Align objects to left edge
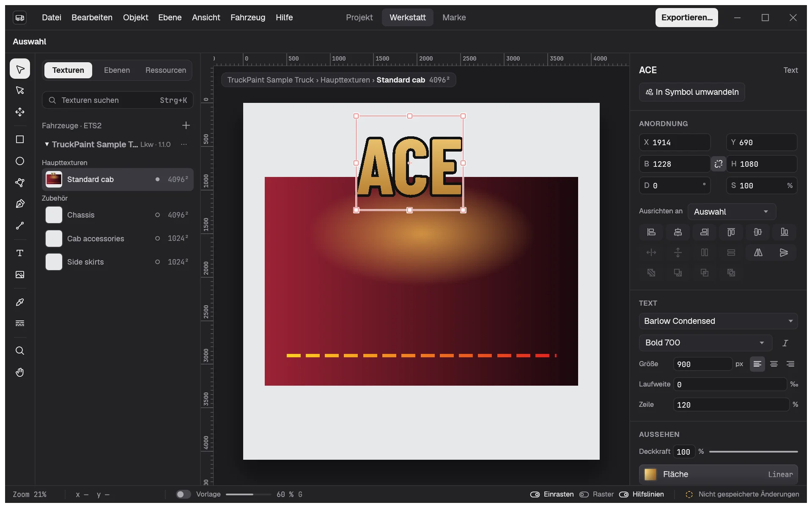The image size is (812, 508). tap(651, 232)
